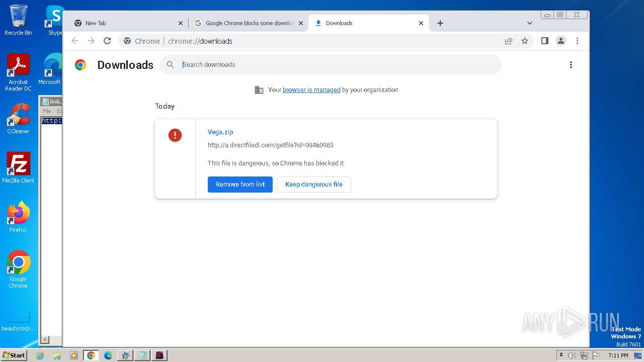Close the Downloads tab
Image resolution: width=644 pixels, height=362 pixels.
click(x=421, y=23)
